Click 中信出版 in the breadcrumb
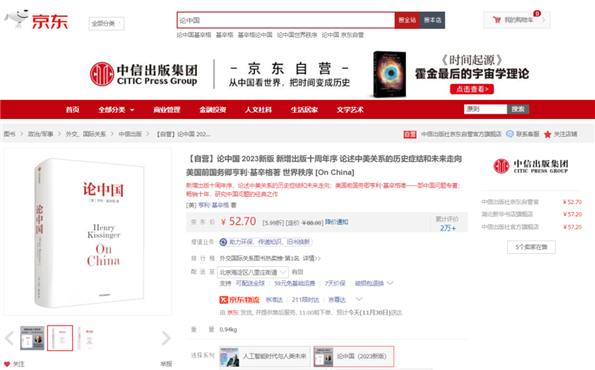595x370 pixels. pos(130,134)
